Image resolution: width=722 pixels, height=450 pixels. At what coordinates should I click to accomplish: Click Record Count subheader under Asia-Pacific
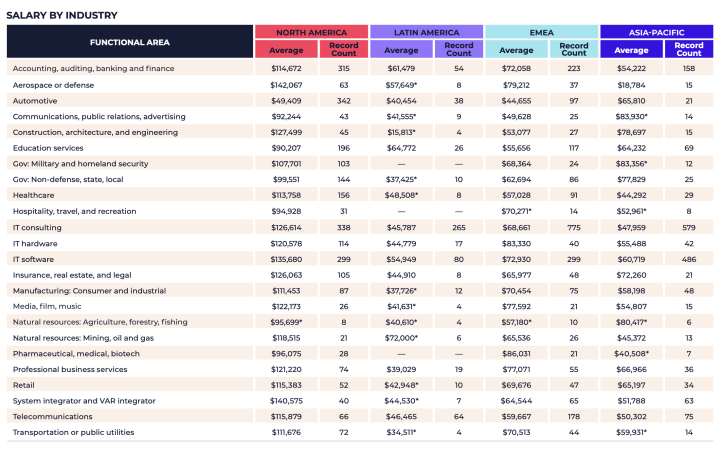point(689,50)
